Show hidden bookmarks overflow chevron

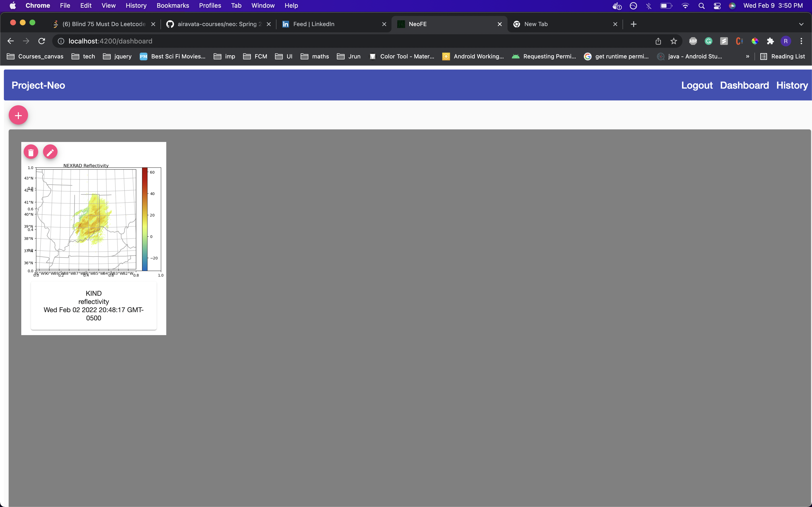tap(747, 56)
